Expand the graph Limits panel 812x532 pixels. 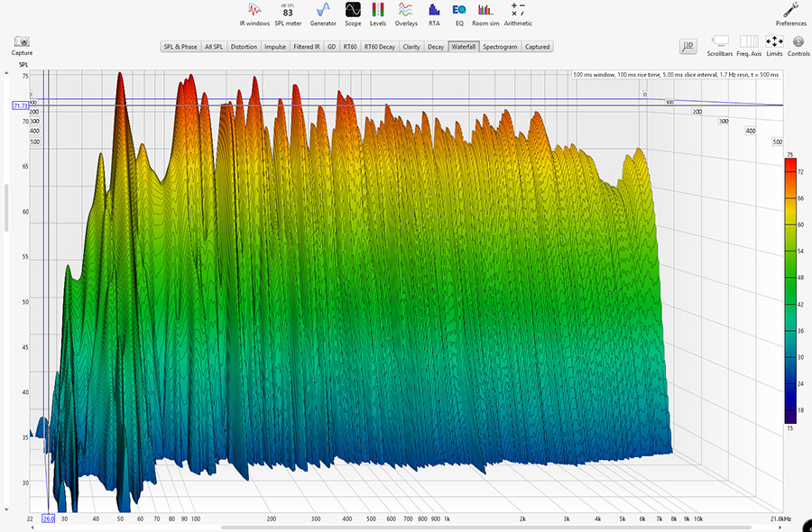(774, 44)
